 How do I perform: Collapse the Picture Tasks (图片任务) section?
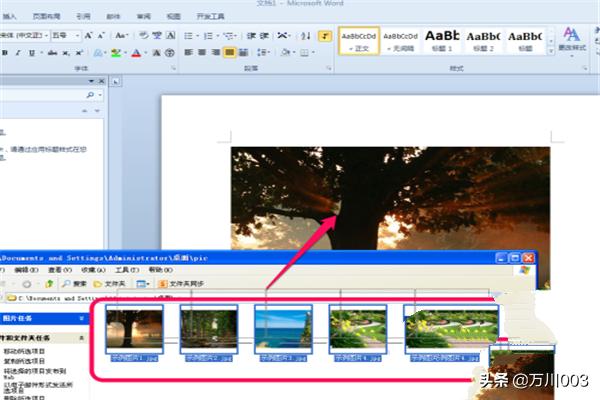[82, 319]
